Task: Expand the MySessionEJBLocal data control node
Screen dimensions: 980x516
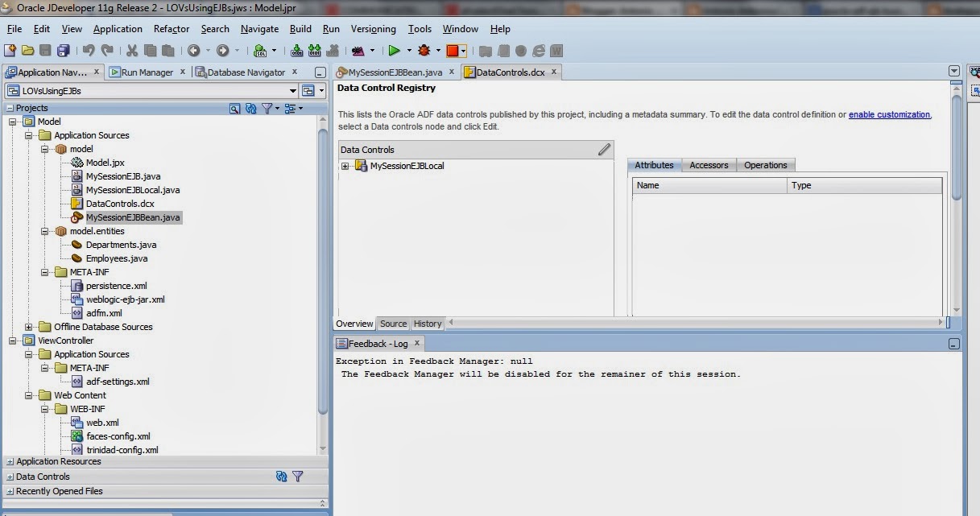Action: coord(345,167)
